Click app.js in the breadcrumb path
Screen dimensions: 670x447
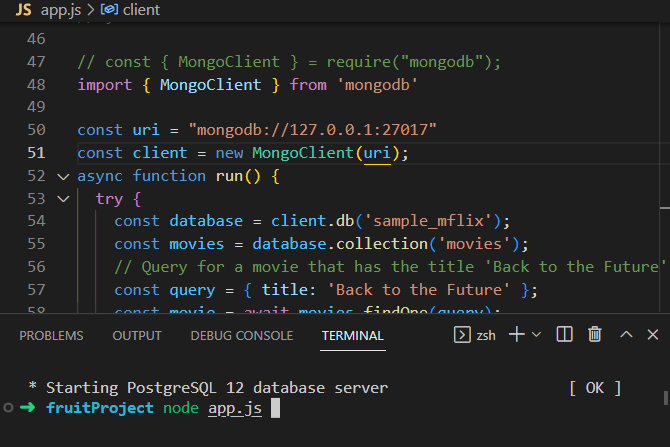tap(62, 9)
